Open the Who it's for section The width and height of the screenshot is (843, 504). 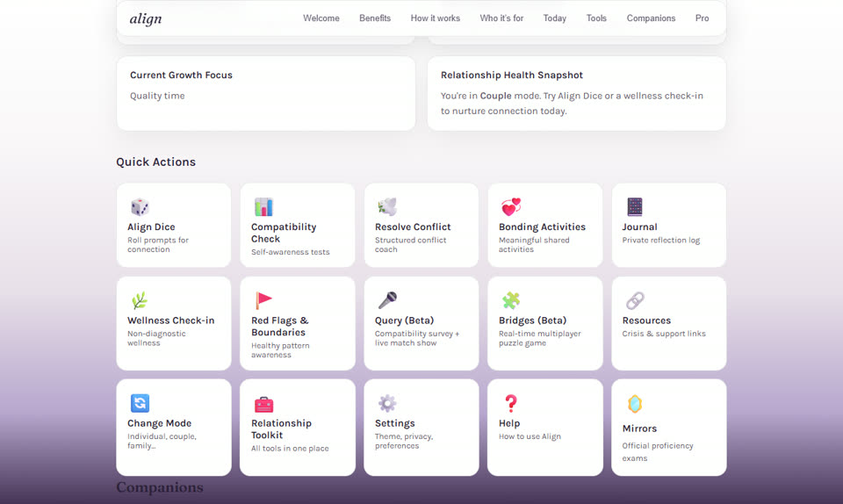(501, 18)
